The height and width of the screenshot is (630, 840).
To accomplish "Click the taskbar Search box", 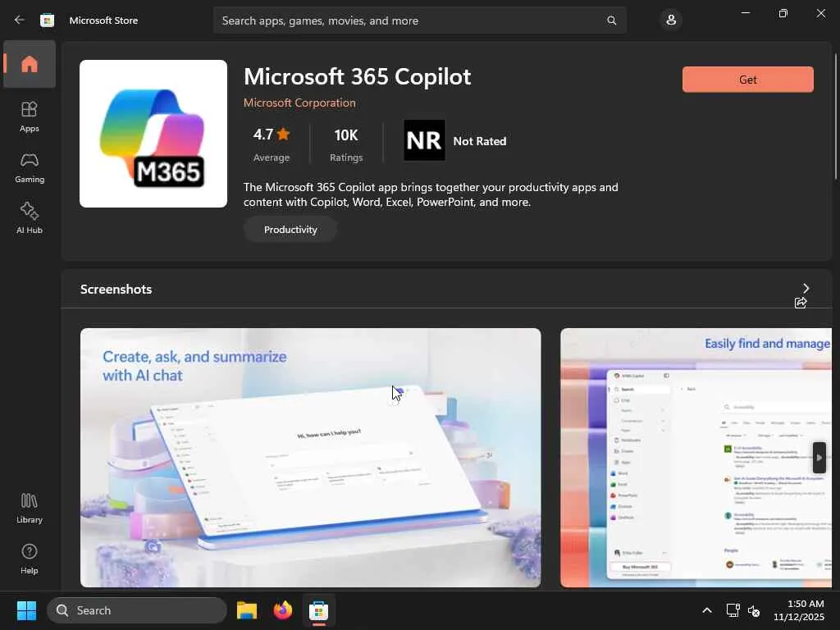I will tap(137, 610).
